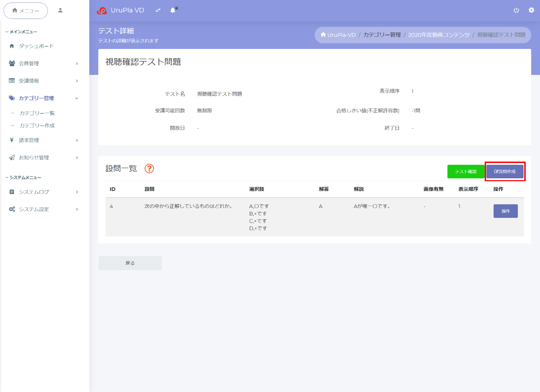Open カテゴリー作成 submenu item

[x=37, y=126]
